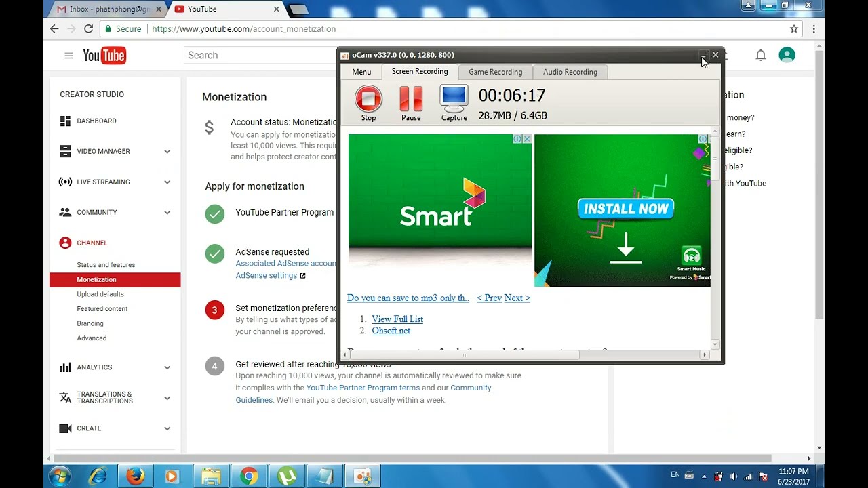Click the Chrome address bar URL

pos(244,29)
